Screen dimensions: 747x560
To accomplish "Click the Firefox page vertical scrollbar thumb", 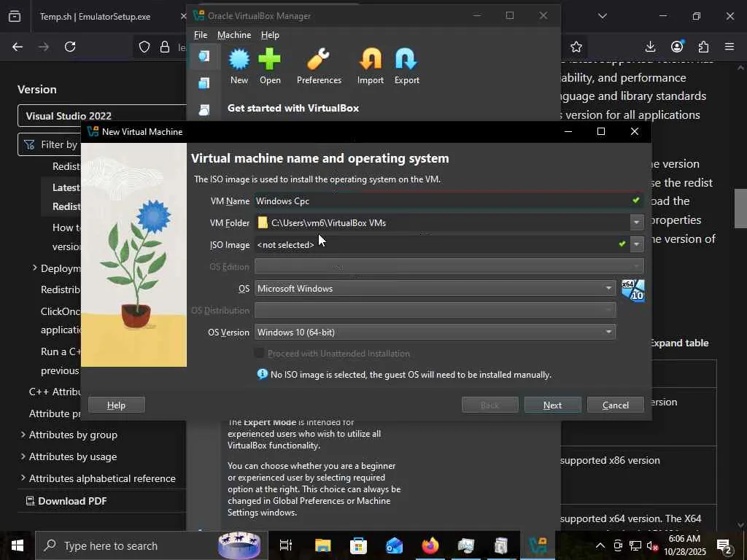I will coord(740,209).
